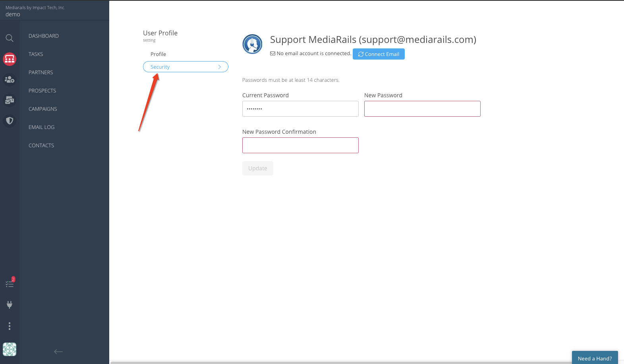Click the Update password button
The width and height of the screenshot is (624, 364).
[258, 168]
